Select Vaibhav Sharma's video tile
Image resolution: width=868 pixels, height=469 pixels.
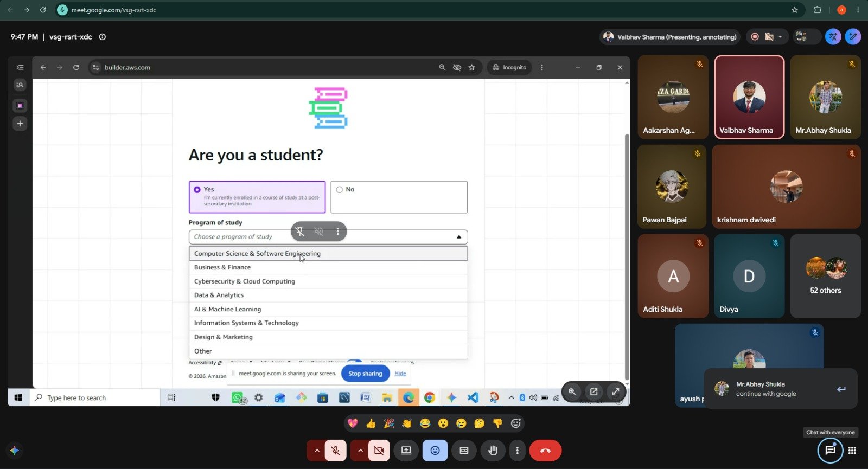coord(749,98)
